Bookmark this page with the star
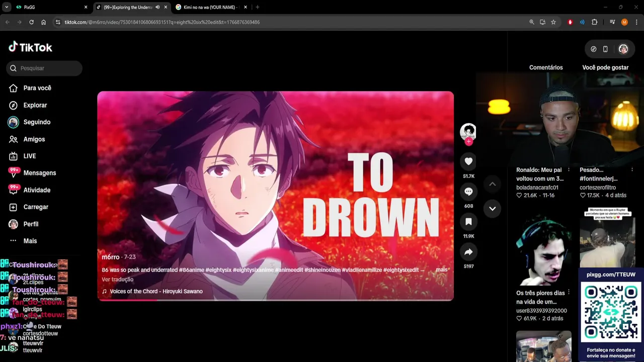 (x=553, y=22)
